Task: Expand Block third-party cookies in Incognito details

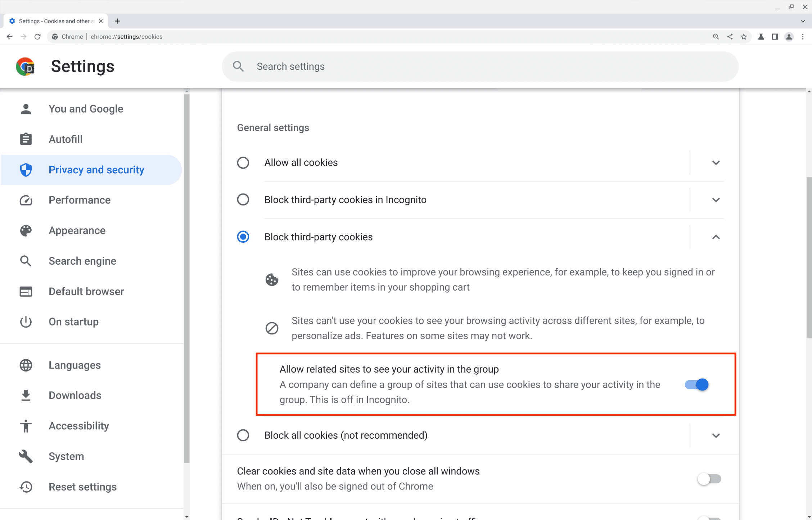Action: click(x=716, y=200)
